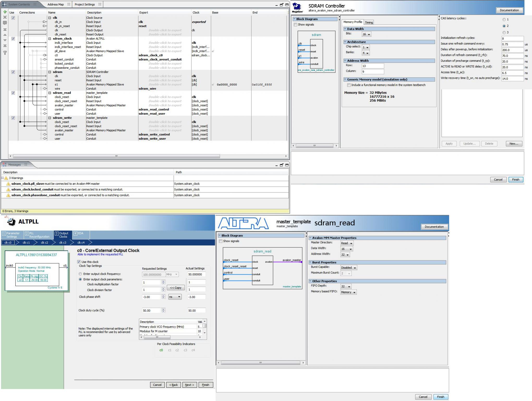
Task: Click the X remove component icon
Action: tap(5, 17)
